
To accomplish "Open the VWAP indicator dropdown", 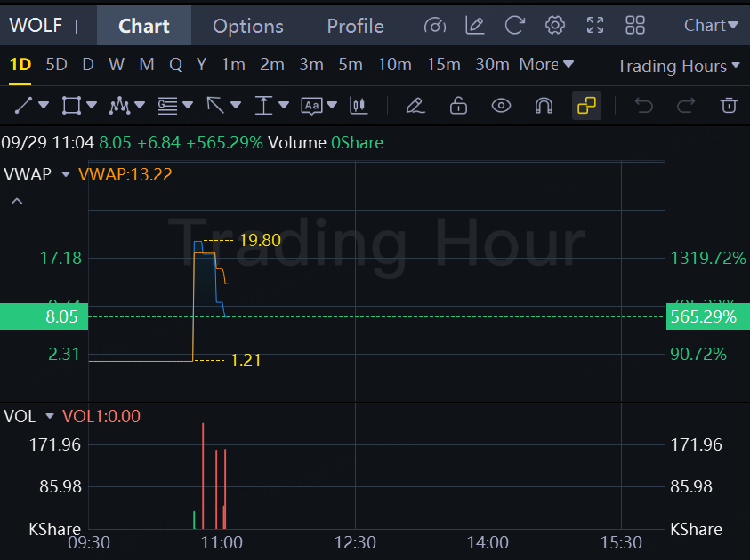I will pyautogui.click(x=66, y=174).
